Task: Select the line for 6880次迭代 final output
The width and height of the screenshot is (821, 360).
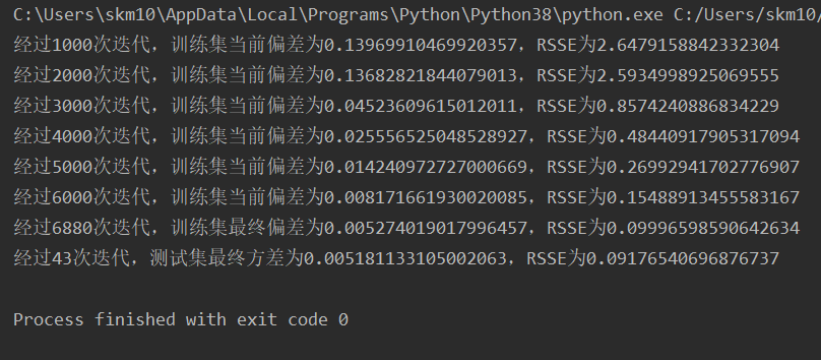Action: point(406,228)
